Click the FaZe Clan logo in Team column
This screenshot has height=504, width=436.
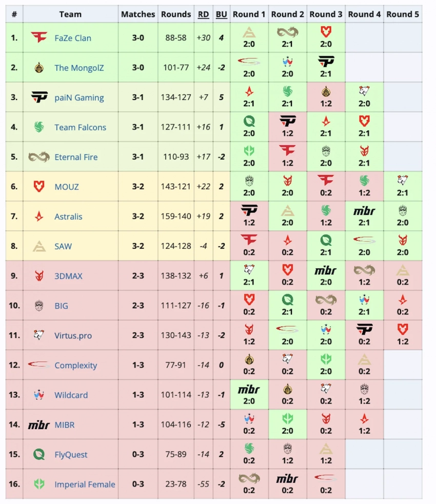coord(39,37)
